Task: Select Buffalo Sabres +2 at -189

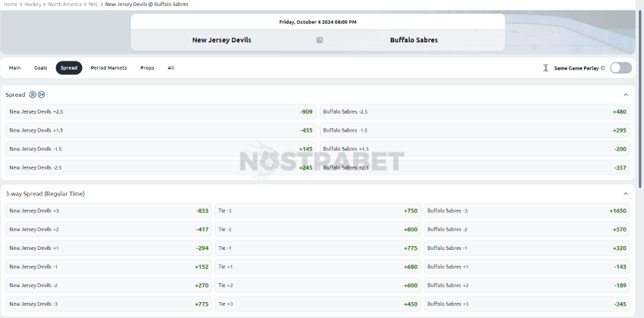Action: [527, 285]
